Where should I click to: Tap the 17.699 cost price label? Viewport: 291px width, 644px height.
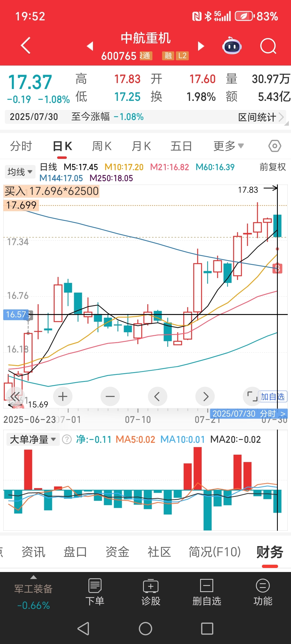tap(21, 205)
